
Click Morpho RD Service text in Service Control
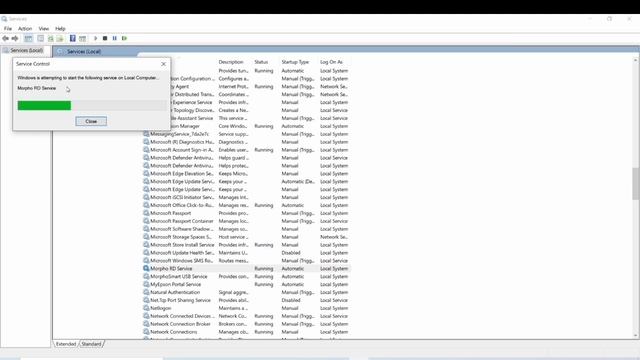(37, 88)
